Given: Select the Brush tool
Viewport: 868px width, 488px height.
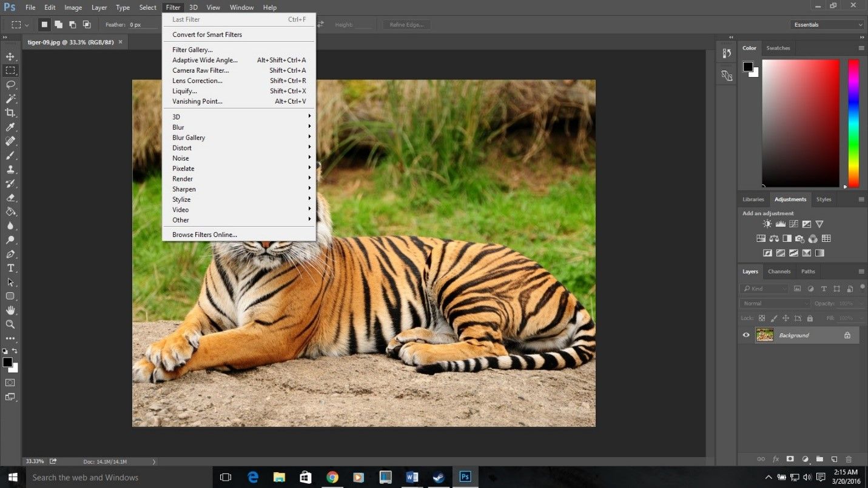Looking at the screenshot, I should 10,155.
